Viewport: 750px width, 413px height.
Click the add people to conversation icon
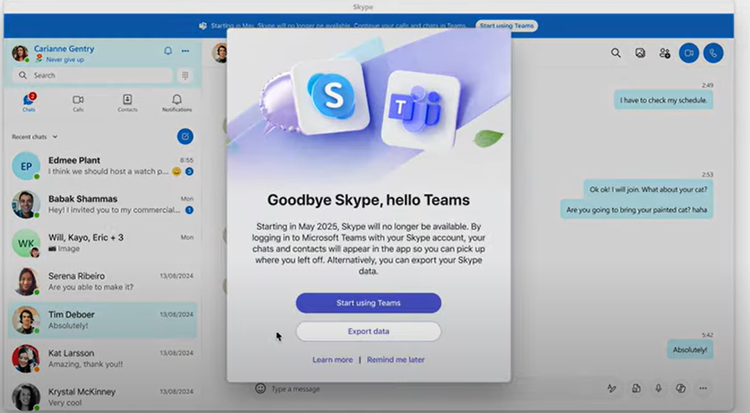pos(665,53)
